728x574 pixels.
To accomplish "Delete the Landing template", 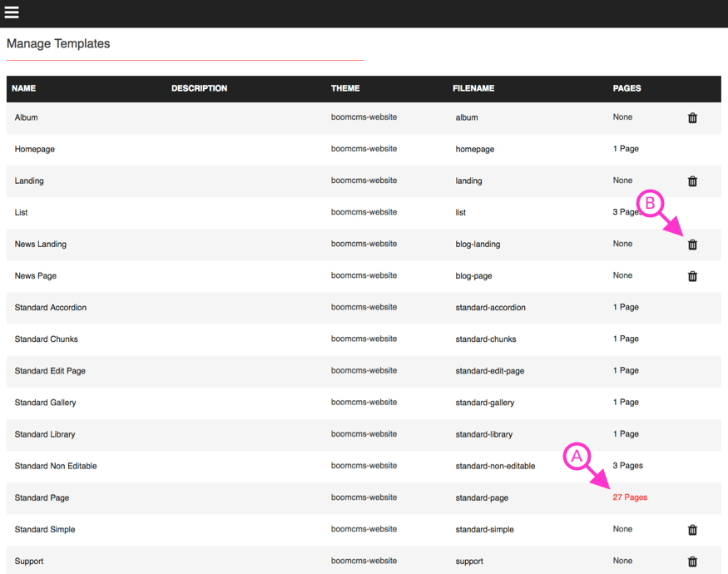I will click(692, 181).
